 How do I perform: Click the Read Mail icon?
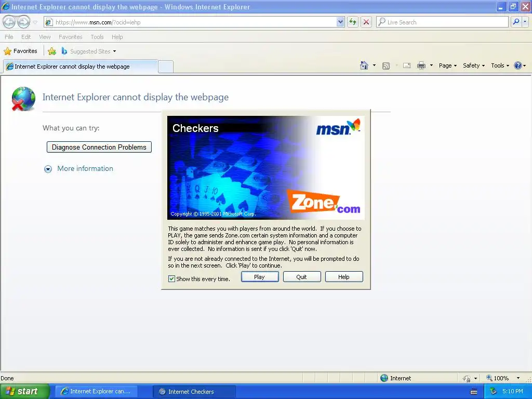pos(407,65)
